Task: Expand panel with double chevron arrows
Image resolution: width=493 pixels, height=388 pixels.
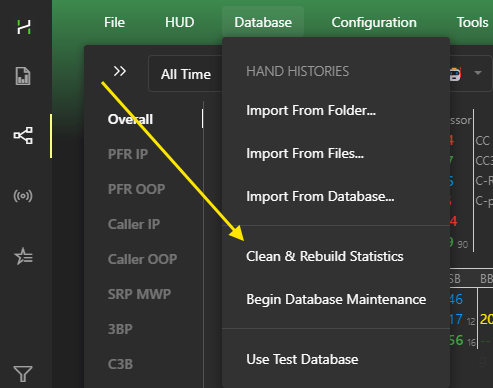Action: 120,71
